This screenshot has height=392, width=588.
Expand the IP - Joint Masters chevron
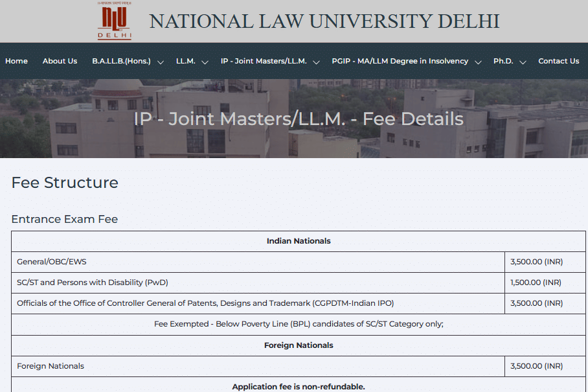(317, 62)
